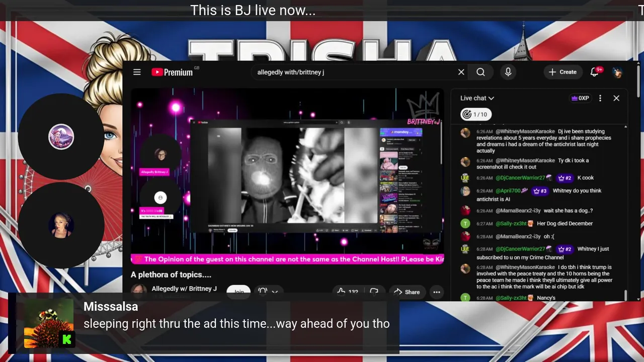Open the YouTube hamburger guide menu
Viewport: 644px width, 362px height.
click(x=137, y=72)
